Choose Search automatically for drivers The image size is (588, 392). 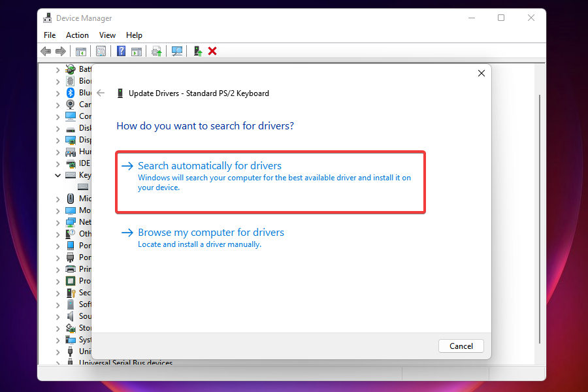click(x=210, y=166)
